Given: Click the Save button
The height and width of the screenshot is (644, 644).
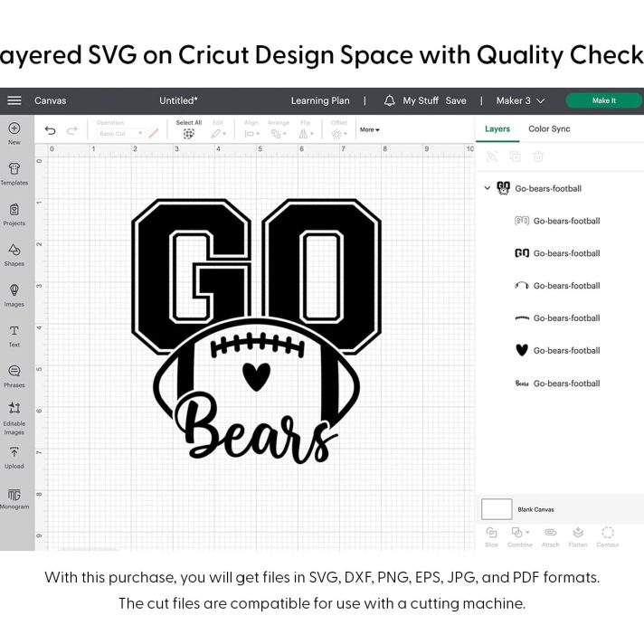Looking at the screenshot, I should pyautogui.click(x=456, y=100).
